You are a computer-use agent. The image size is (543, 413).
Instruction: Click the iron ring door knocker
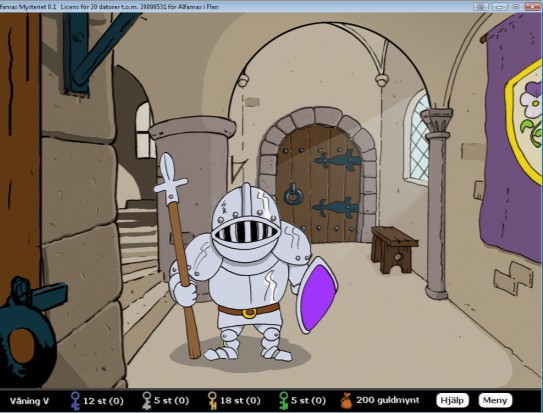(x=293, y=195)
